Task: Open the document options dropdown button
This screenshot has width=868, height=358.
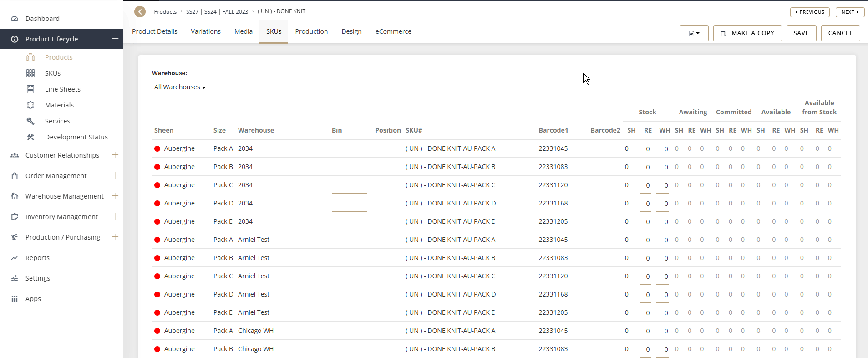Action: click(x=694, y=33)
